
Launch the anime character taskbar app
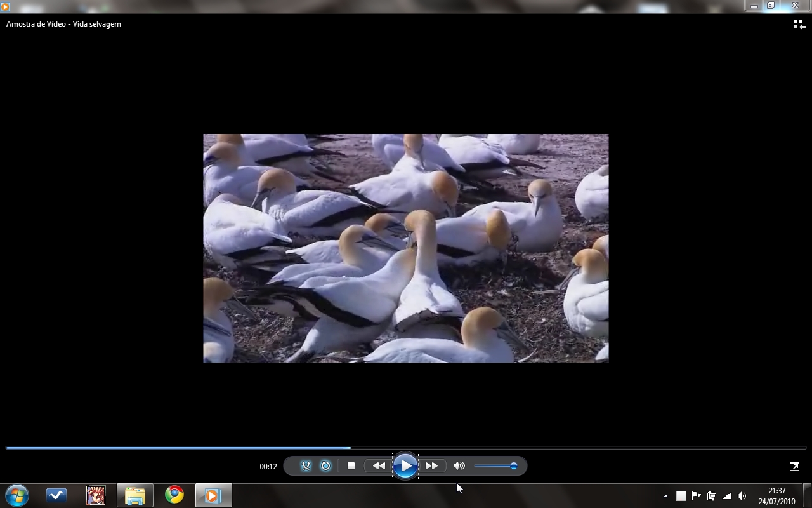96,495
